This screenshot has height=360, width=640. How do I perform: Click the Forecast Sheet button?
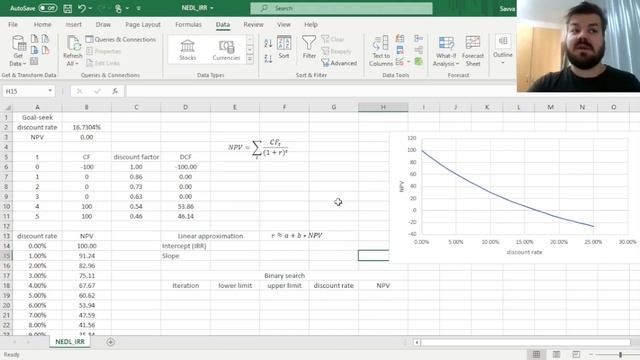click(x=473, y=51)
